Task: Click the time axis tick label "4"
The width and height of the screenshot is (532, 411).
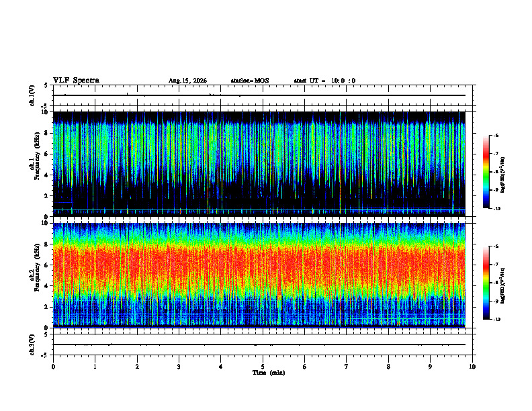Action: coord(221,367)
